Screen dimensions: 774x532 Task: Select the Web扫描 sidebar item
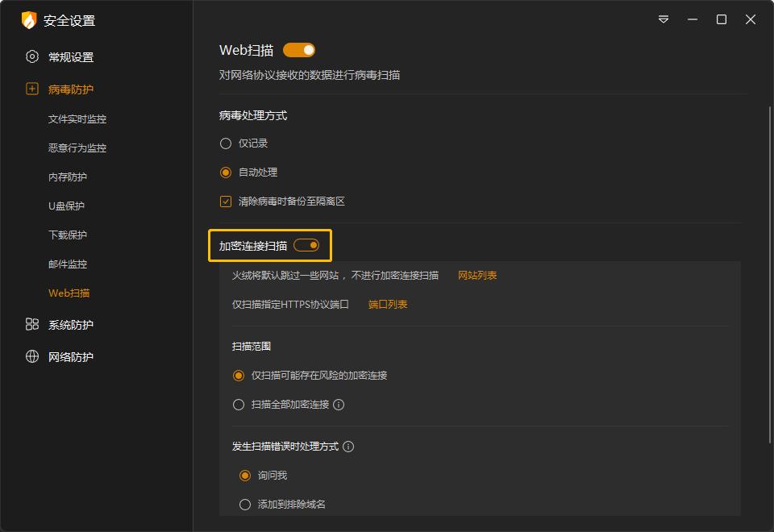69,293
